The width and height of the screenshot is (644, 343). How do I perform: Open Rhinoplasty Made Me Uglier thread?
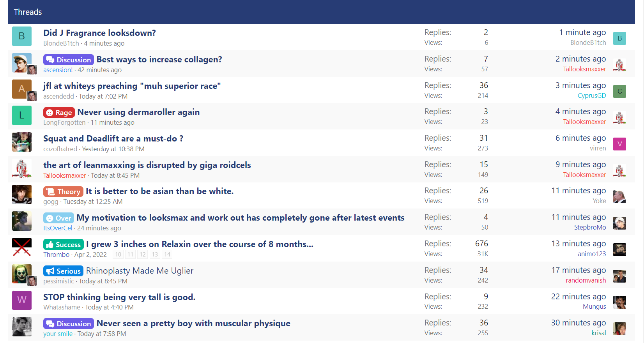click(140, 271)
